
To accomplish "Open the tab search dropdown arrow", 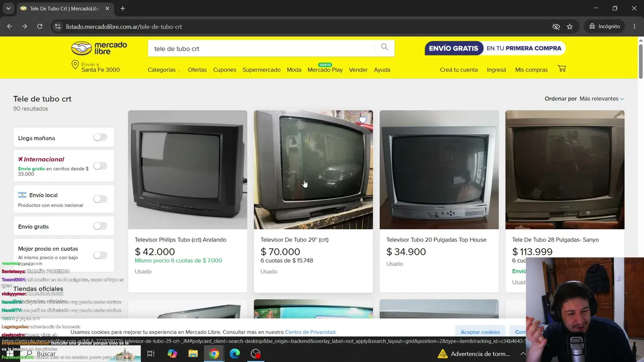I will (x=8, y=9).
